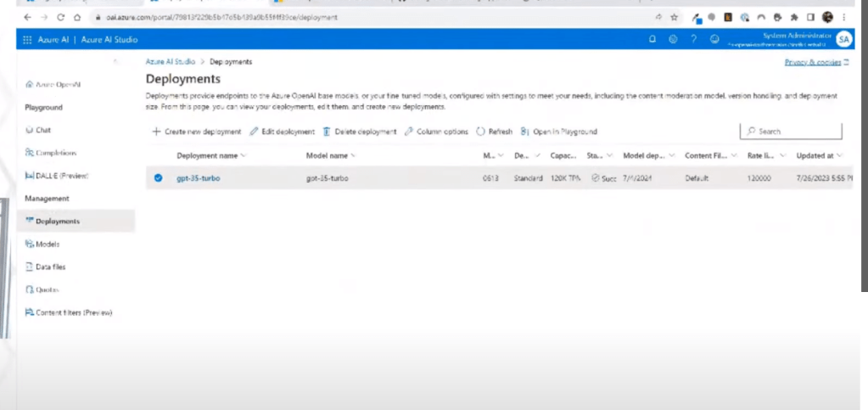Open the gpt-35-turbo deployment link
868x410 pixels.
(x=199, y=178)
